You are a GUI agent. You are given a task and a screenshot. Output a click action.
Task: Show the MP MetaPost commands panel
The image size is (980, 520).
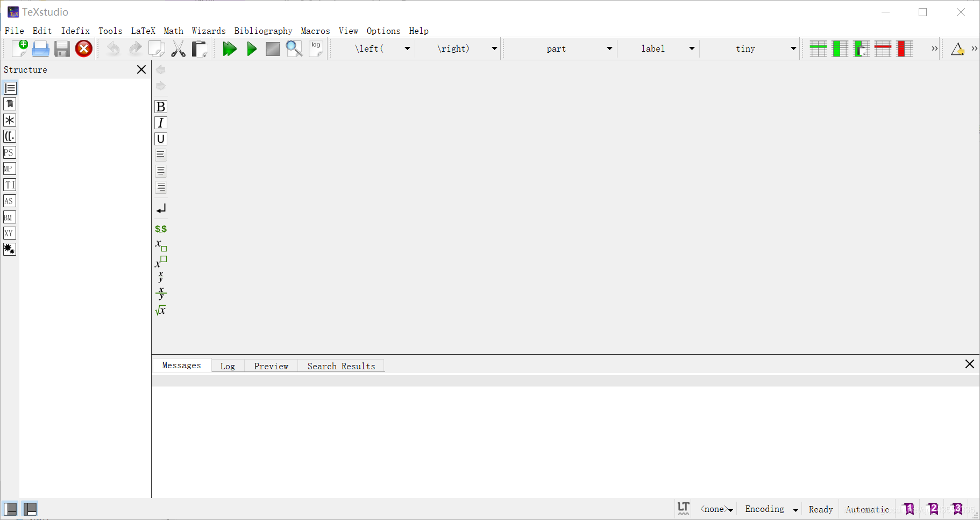click(10, 168)
